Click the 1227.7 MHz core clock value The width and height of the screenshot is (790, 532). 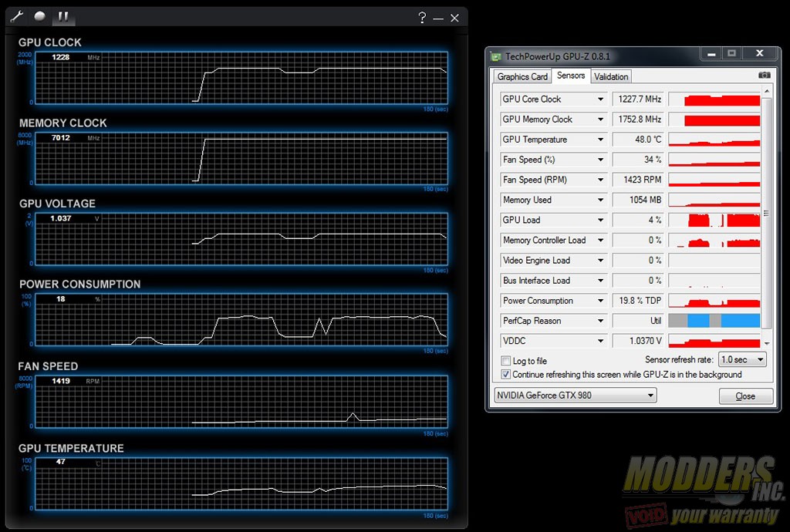pos(640,99)
